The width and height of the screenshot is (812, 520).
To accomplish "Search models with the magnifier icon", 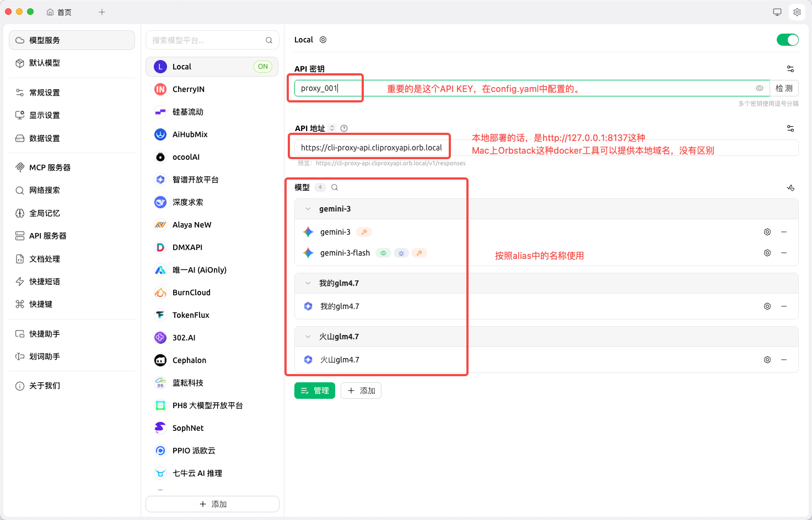I will point(335,187).
